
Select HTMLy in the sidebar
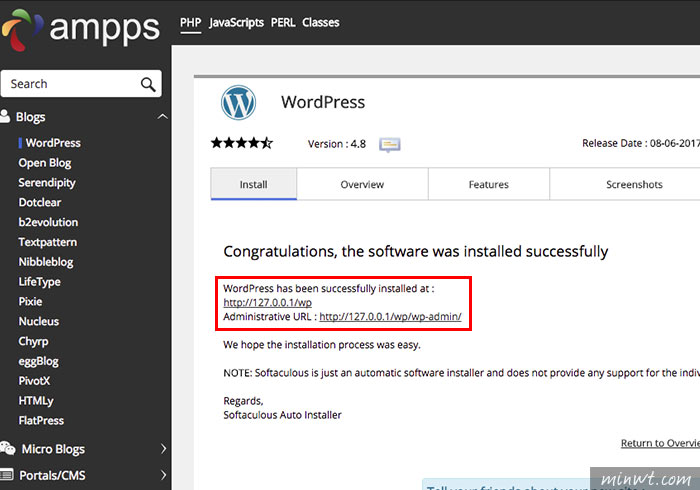[36, 401]
